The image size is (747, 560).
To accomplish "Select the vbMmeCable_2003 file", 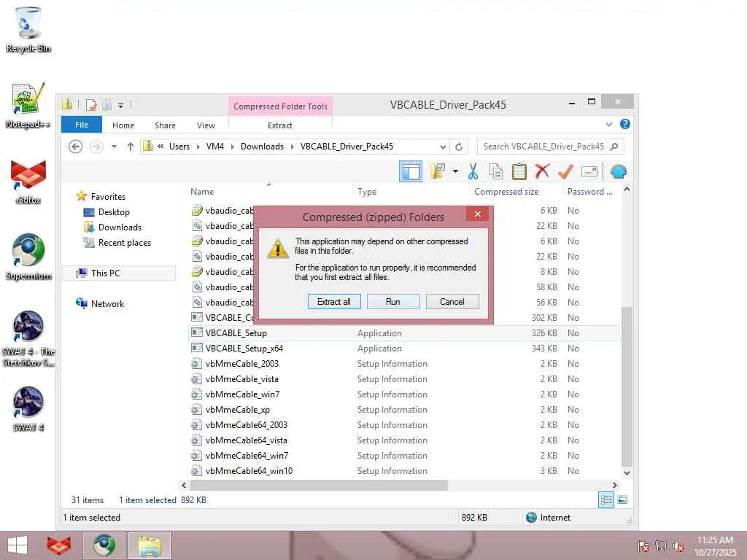I will pyautogui.click(x=242, y=363).
